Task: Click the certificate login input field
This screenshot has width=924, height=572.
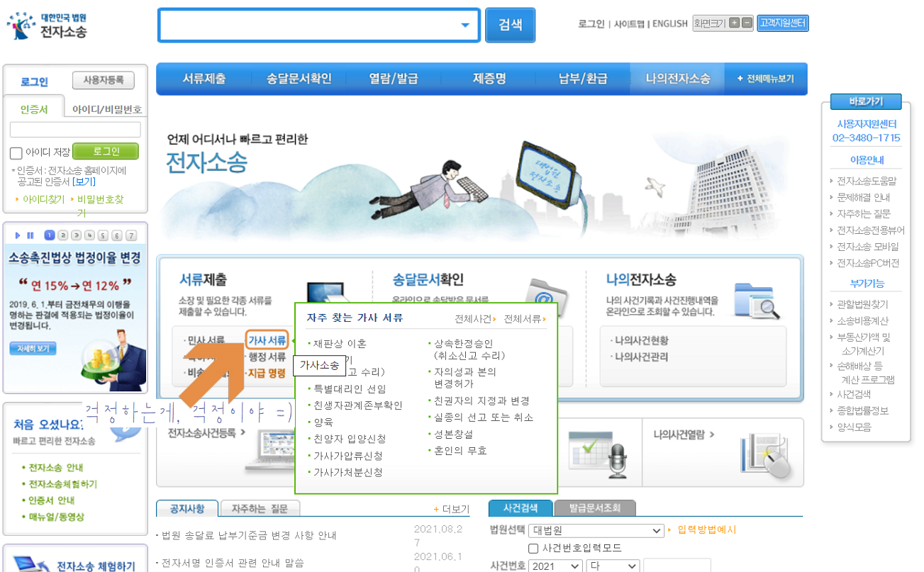Action: [x=75, y=130]
